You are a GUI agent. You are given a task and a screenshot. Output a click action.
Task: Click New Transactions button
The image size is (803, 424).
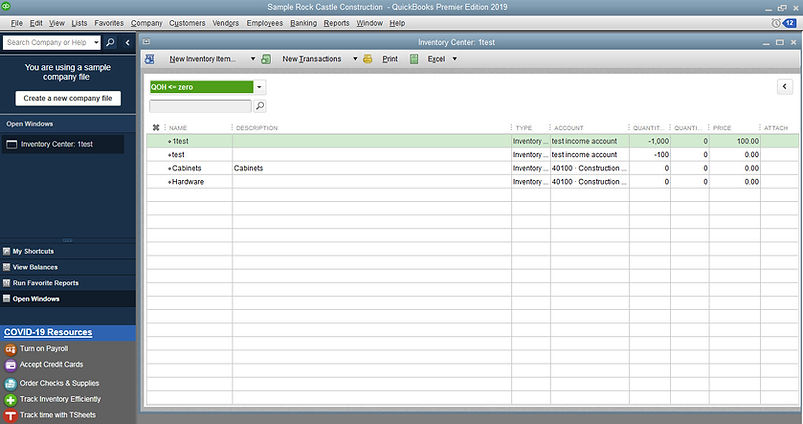pyautogui.click(x=311, y=59)
